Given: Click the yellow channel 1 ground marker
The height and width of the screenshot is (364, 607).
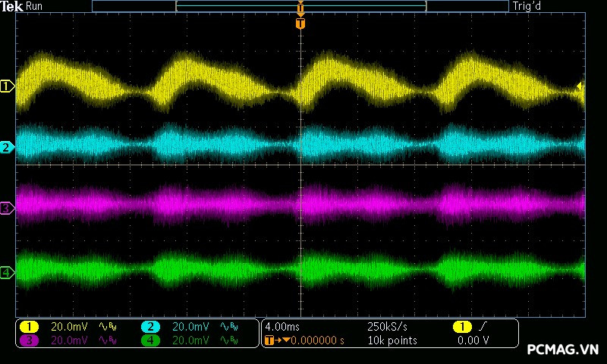Looking at the screenshot, I should coord(8,87).
